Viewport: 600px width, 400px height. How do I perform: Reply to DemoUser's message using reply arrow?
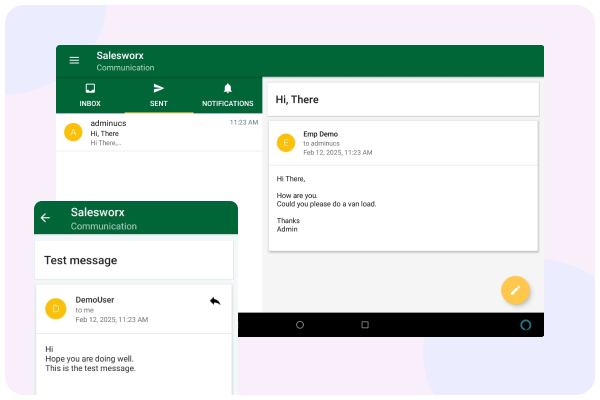pyautogui.click(x=215, y=300)
